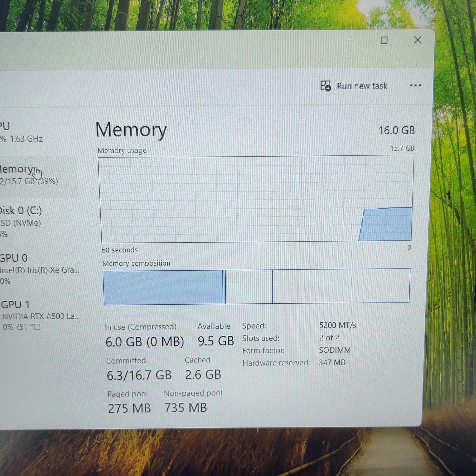Select GPU 1 NVIDIA RTX A500
Image resolution: width=476 pixels, height=476 pixels.
click(x=40, y=315)
